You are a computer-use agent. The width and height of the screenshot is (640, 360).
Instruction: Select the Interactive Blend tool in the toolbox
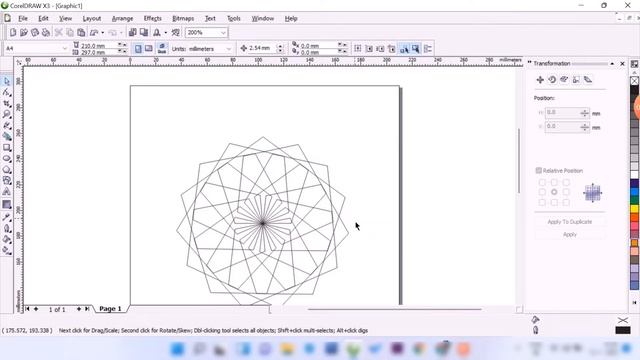7,204
